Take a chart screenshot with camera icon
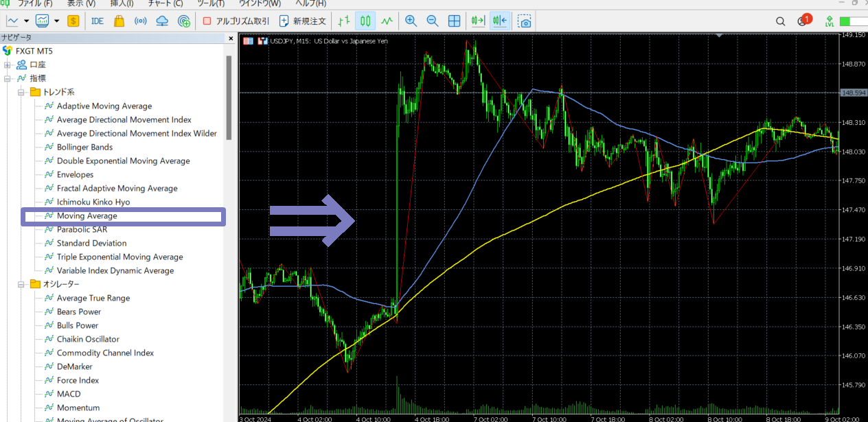This screenshot has height=422, width=868. [x=525, y=21]
